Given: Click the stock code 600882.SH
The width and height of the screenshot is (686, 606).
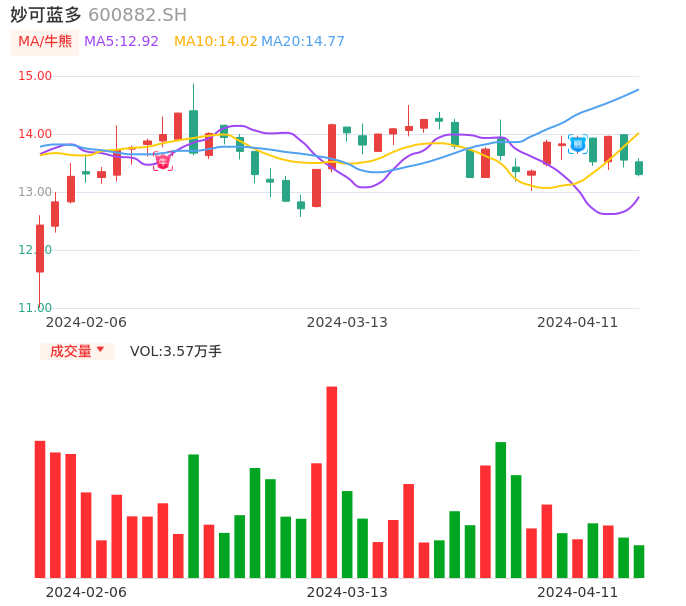Looking at the screenshot, I should 138,15.
